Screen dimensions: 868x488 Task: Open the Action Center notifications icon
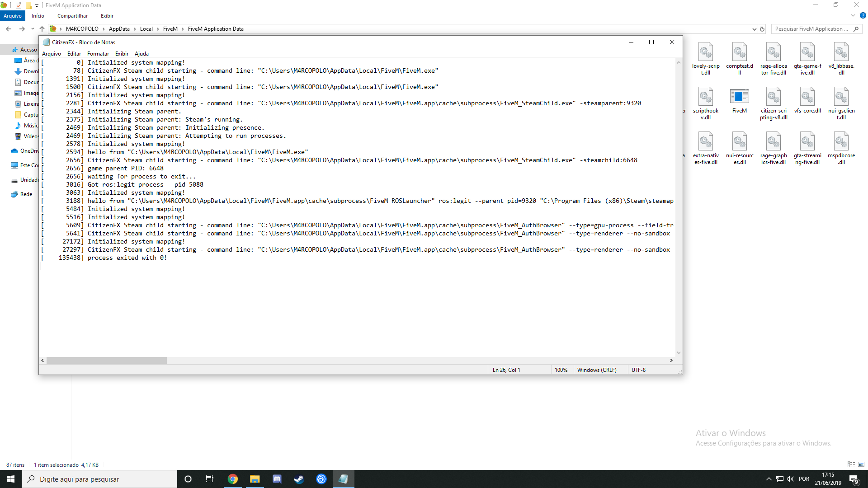pyautogui.click(x=854, y=479)
